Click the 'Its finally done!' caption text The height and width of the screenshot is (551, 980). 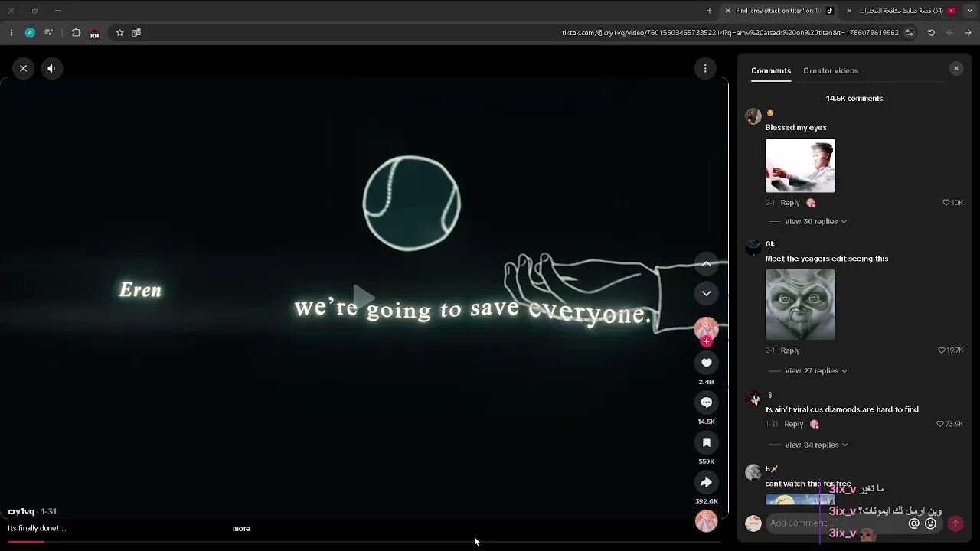(x=37, y=528)
